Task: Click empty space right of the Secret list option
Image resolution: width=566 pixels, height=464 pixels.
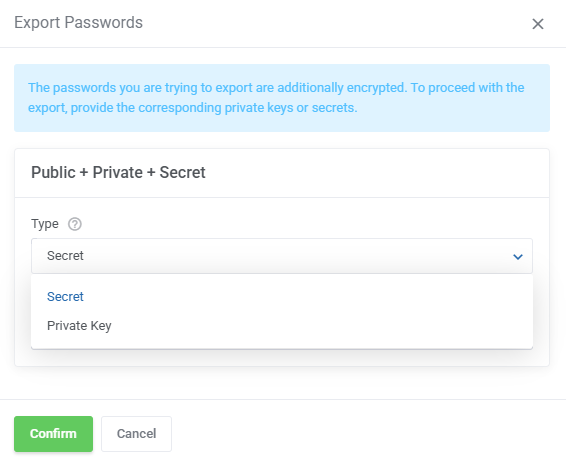Action: tap(307, 296)
